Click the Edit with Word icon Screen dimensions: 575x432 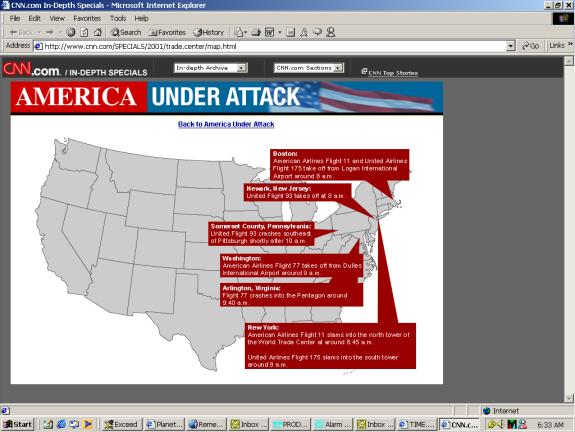click(270, 32)
